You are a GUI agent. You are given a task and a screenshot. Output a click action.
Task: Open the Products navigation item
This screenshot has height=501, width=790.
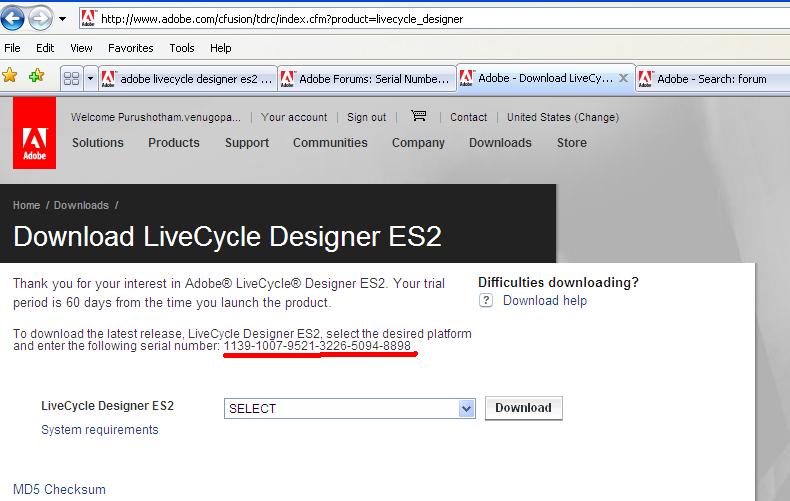pyautogui.click(x=174, y=143)
